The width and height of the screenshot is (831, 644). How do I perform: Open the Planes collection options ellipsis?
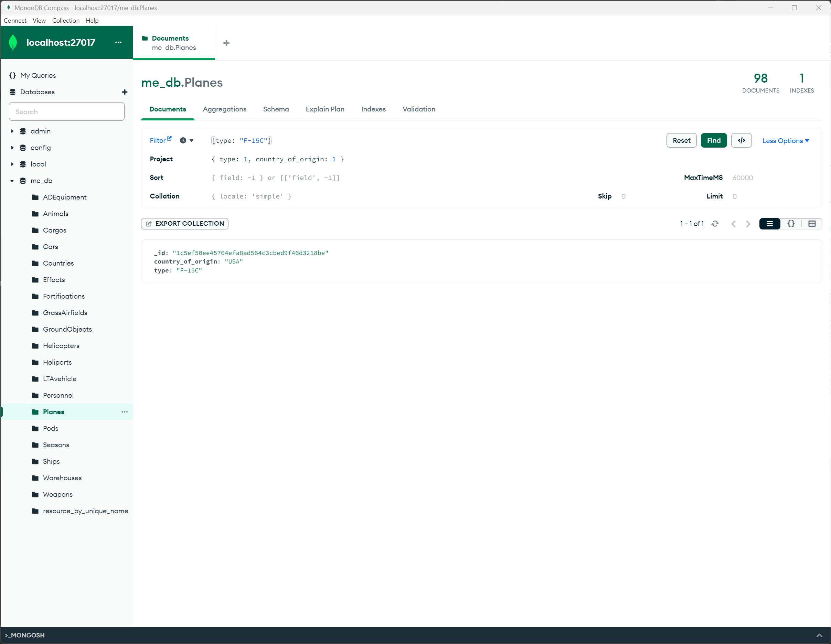pyautogui.click(x=125, y=412)
